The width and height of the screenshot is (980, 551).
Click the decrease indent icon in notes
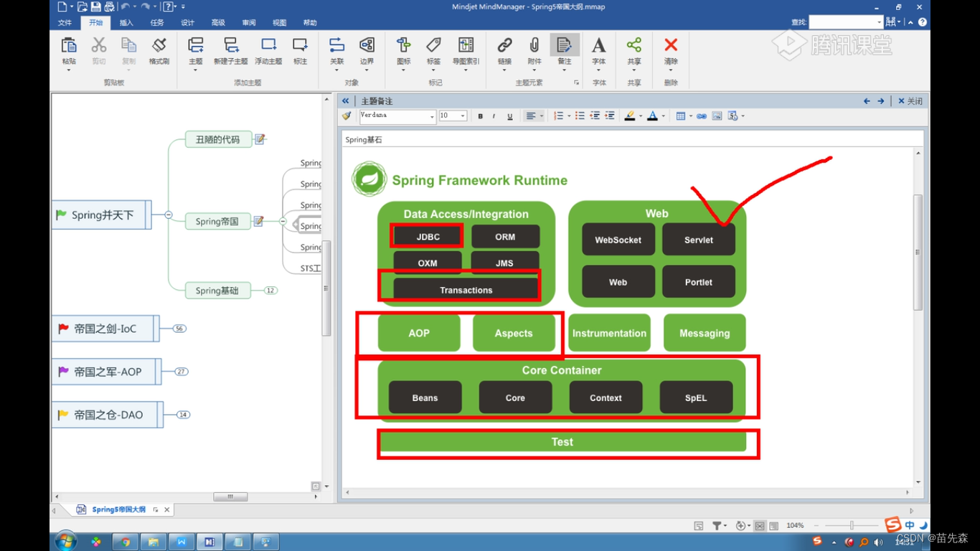595,116
